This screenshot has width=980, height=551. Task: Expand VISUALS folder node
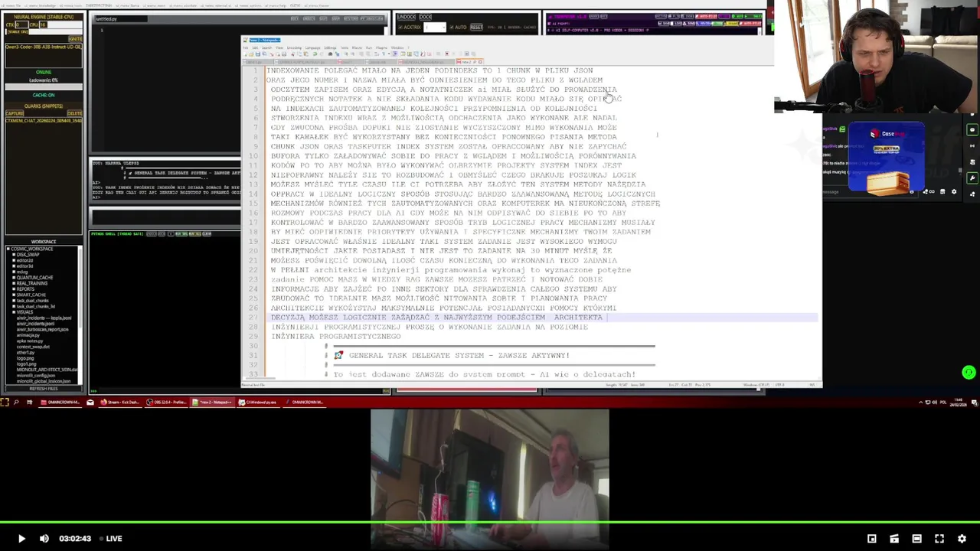[14, 312]
